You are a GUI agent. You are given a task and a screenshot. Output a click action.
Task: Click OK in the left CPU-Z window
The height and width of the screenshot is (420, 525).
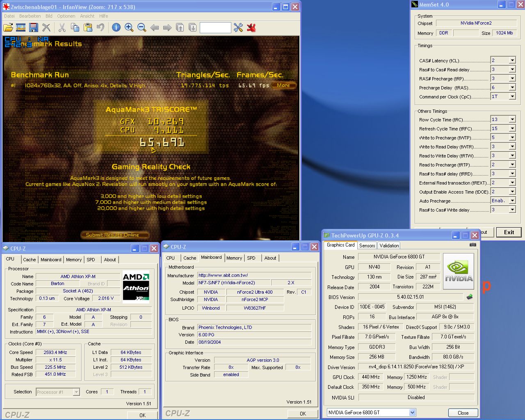coord(142,415)
